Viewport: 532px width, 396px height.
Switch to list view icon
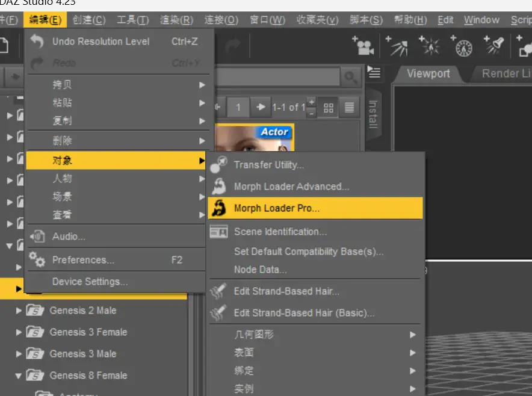click(x=350, y=108)
